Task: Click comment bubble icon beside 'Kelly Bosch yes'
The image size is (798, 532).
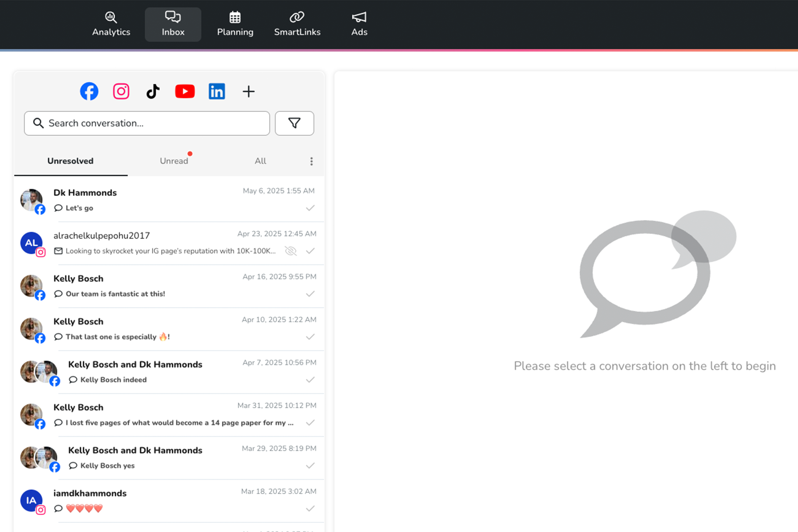Action: point(73,466)
